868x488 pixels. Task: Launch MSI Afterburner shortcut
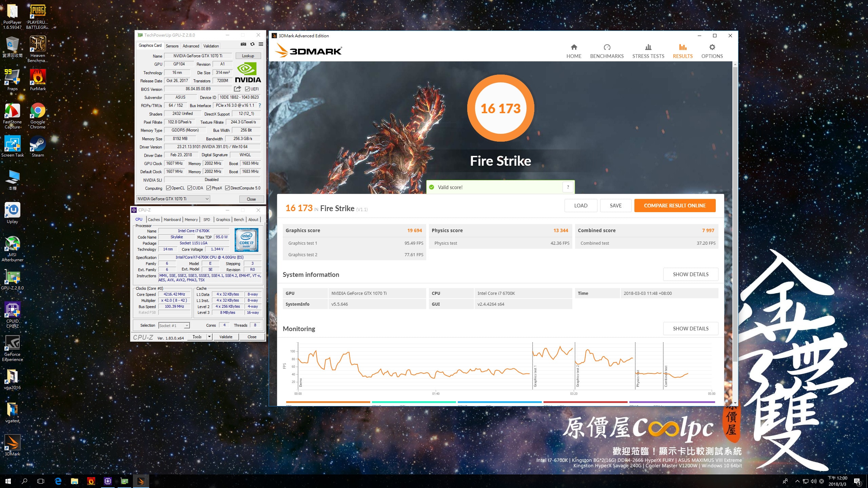pyautogui.click(x=13, y=249)
